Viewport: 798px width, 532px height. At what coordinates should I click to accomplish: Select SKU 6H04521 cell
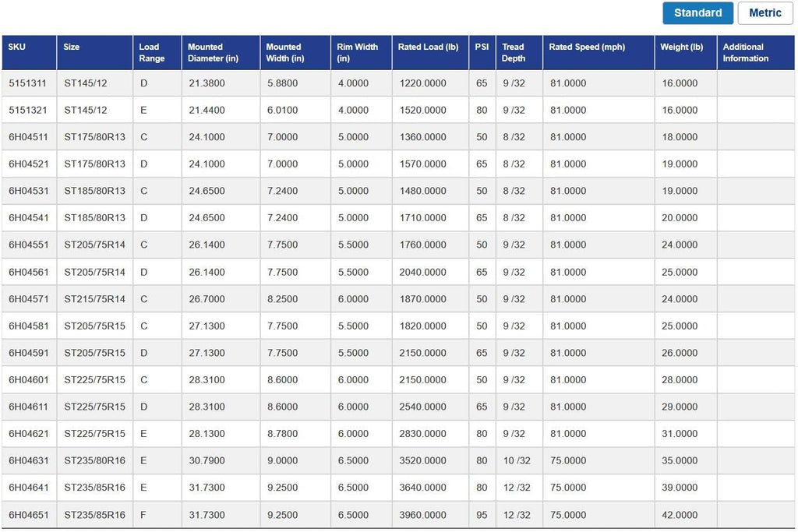[x=29, y=164]
